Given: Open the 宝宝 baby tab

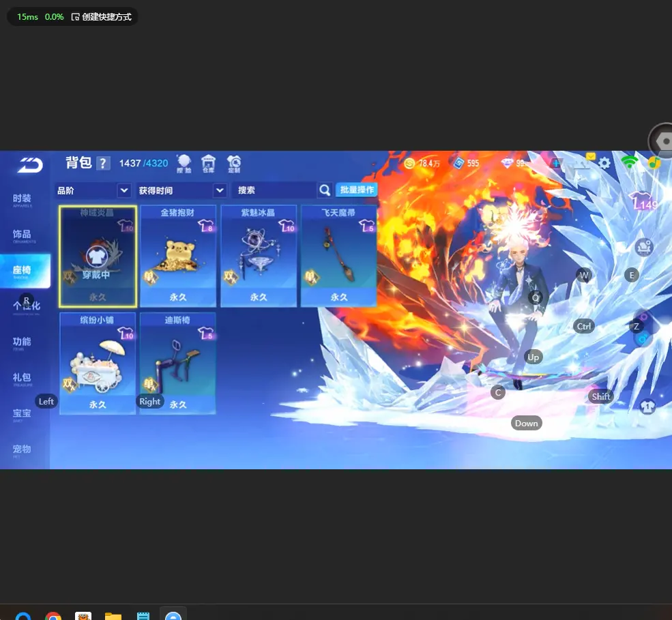Looking at the screenshot, I should tap(23, 414).
